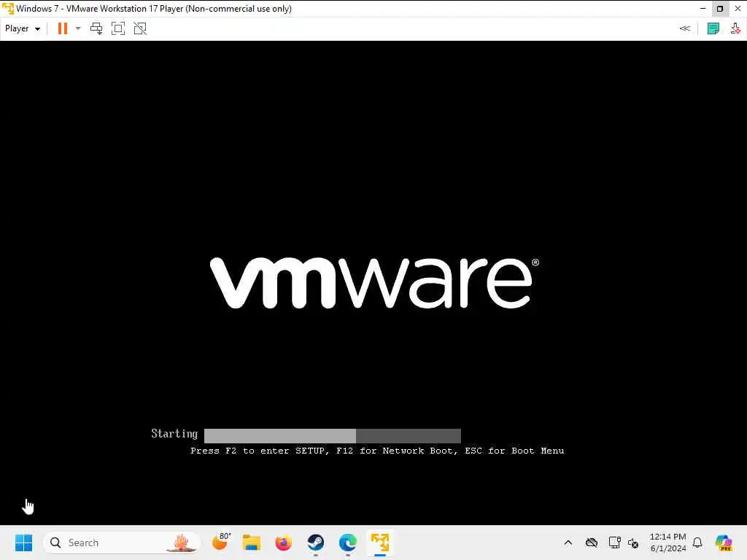Screen dimensions: 747x560
Task: Click the VMware boot progress bar
Action: (333, 436)
